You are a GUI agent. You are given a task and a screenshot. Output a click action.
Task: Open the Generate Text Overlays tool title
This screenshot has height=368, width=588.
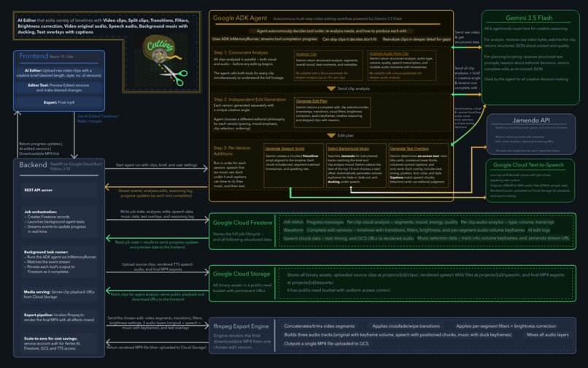409,149
